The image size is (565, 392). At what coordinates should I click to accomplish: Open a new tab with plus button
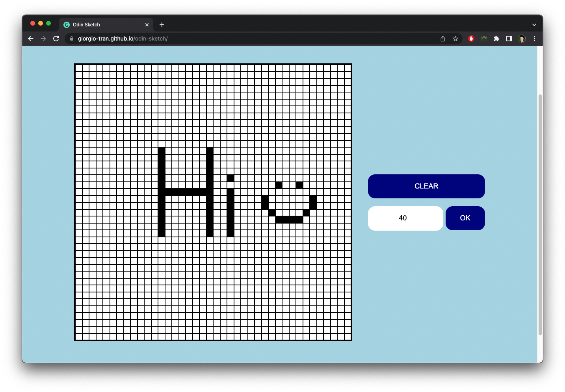click(x=162, y=25)
